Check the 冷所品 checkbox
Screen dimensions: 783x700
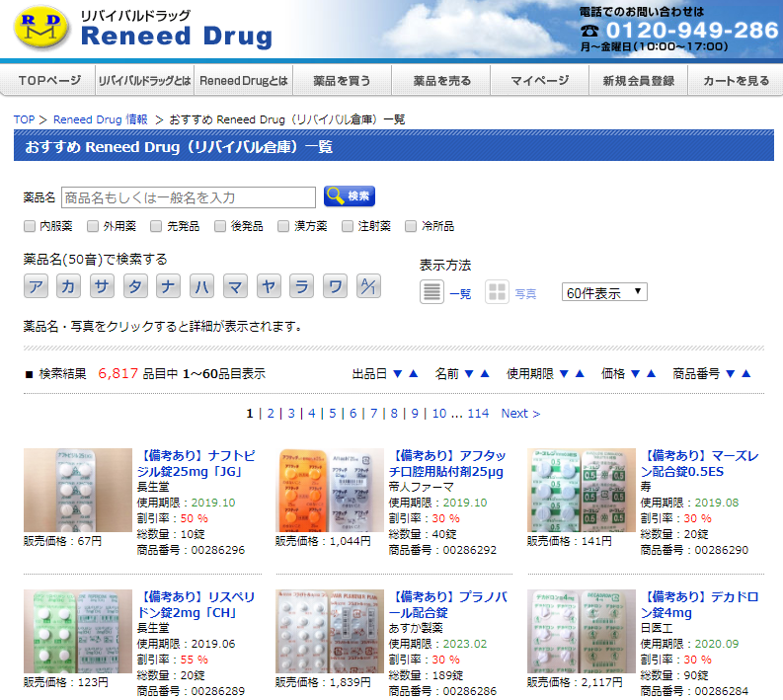[x=411, y=226]
